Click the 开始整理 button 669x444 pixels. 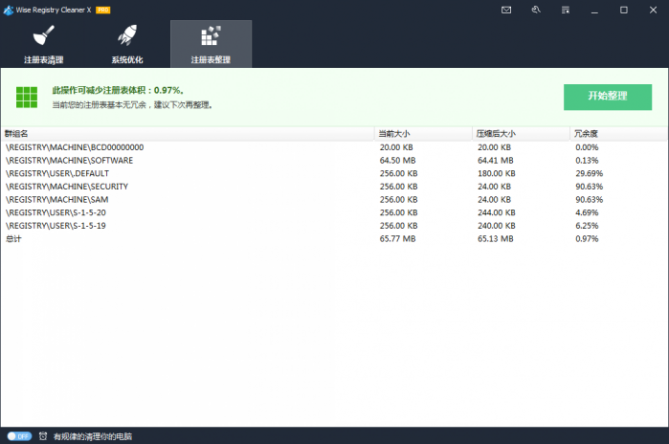608,97
